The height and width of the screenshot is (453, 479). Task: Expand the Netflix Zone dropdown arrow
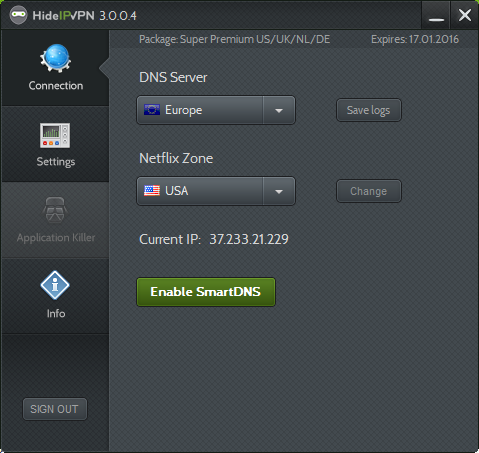tap(279, 191)
